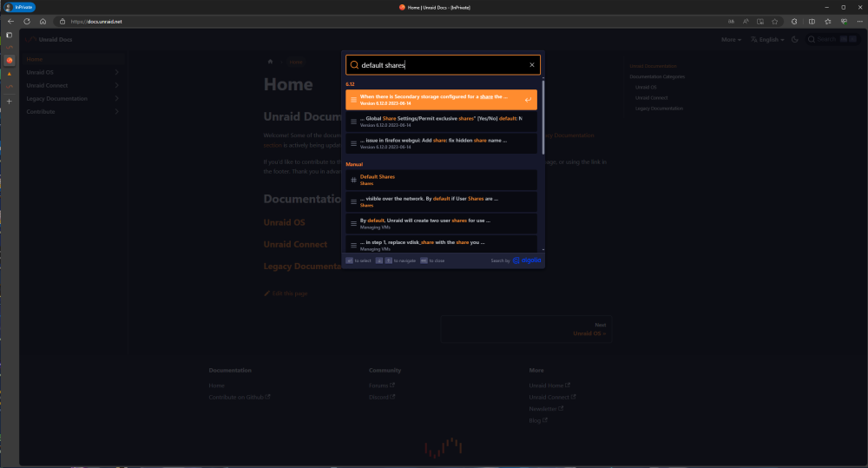Open the browser Settings and more menu

859,21
